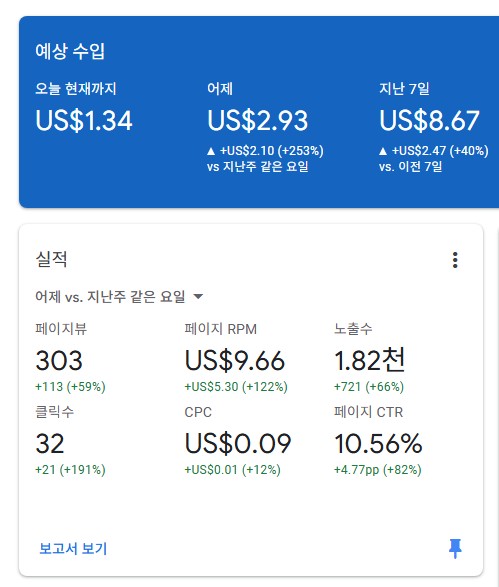The image size is (499, 587).
Task: Click the +4.77pp (+82%) CTR change
Action: (378, 469)
